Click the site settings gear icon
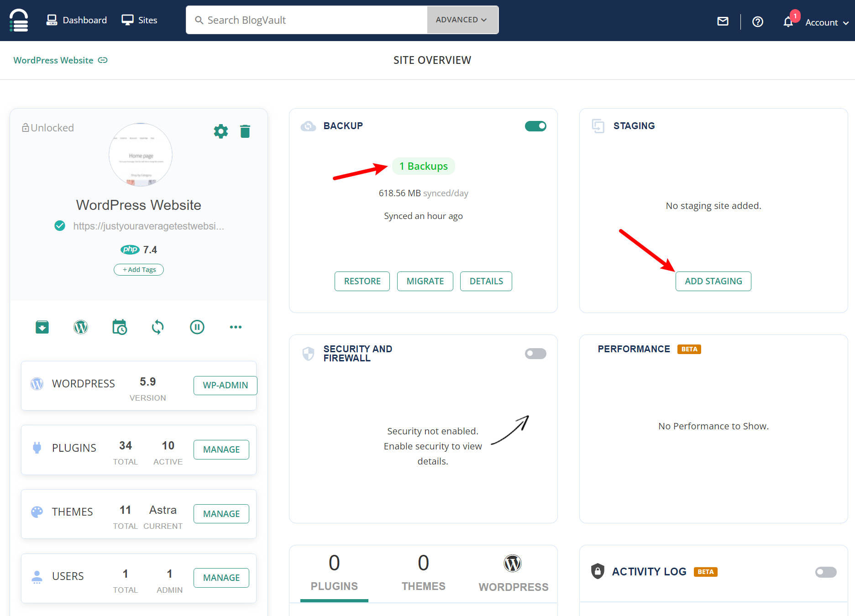Screen dimensions: 855x616 coord(221,131)
